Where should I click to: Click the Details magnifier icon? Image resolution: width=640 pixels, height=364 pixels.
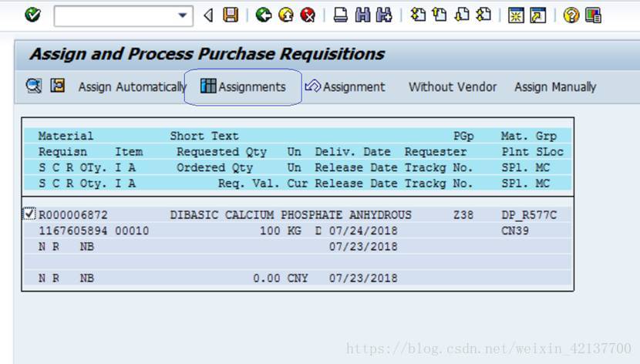[33, 86]
